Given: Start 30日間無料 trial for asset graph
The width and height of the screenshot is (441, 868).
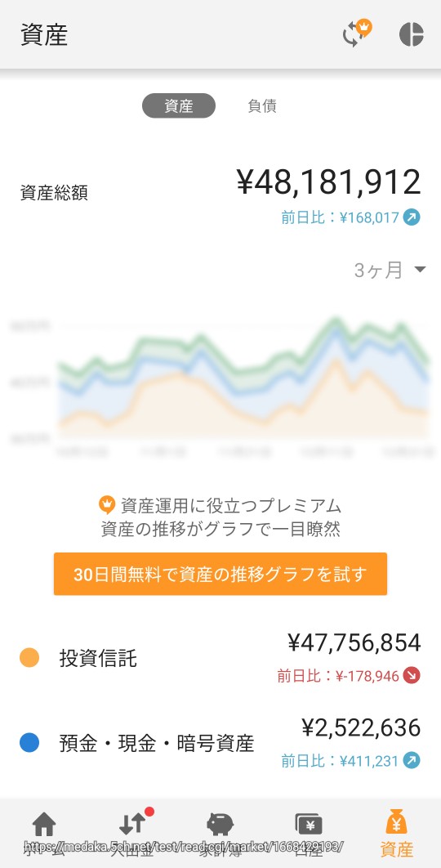Looking at the screenshot, I should point(220,574).
